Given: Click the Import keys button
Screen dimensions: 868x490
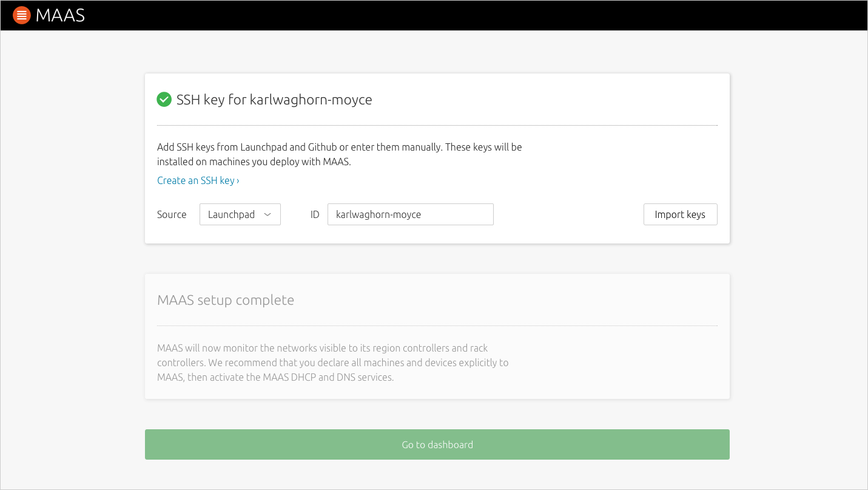Looking at the screenshot, I should pos(680,214).
